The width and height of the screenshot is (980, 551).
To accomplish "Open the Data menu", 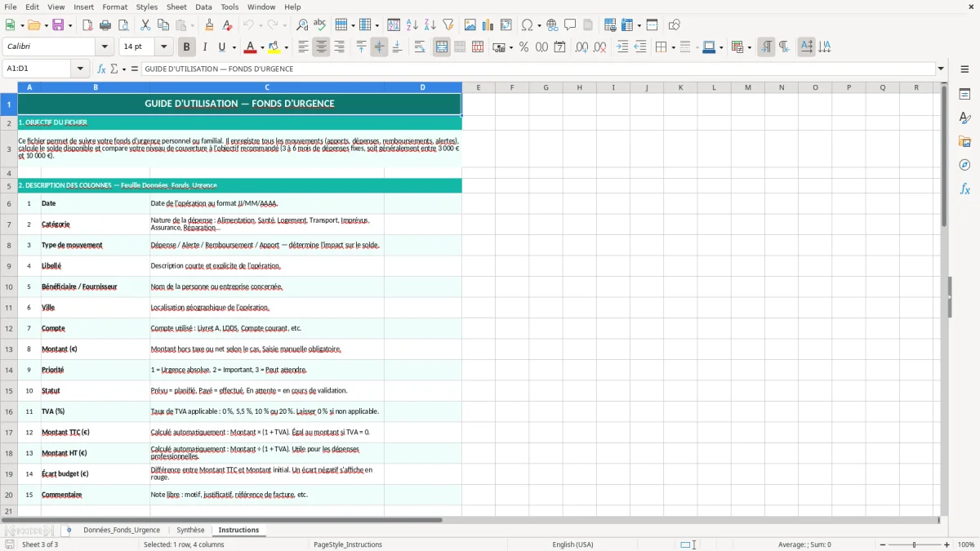I will click(x=203, y=7).
